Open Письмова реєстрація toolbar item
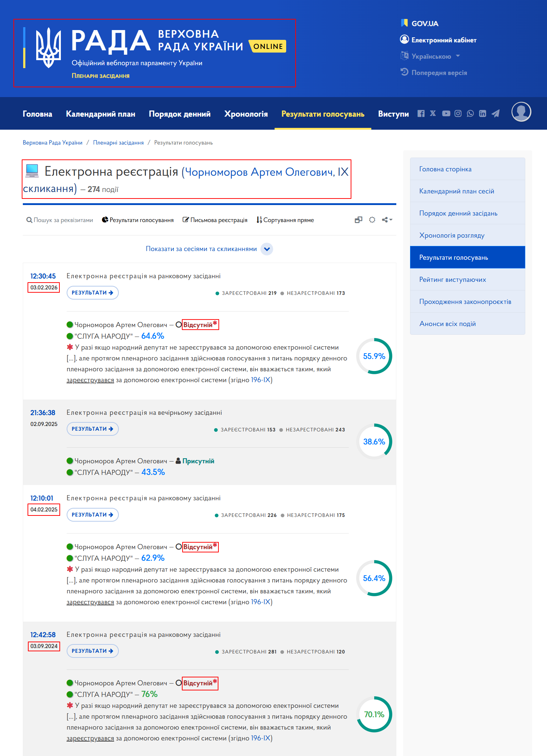The width and height of the screenshot is (547, 756). coord(215,220)
